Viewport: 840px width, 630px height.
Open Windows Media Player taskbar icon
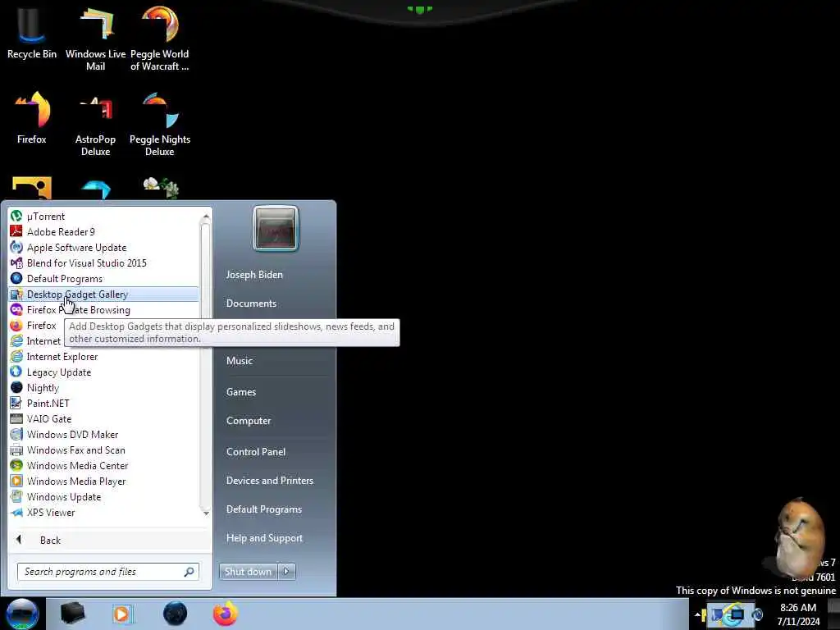(x=122, y=614)
